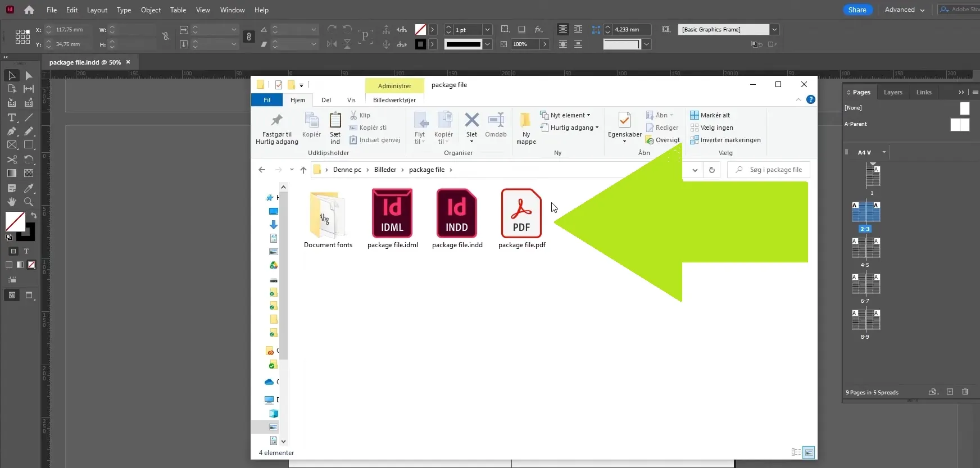
Task: Click the opacity 100% field
Action: [x=525, y=44]
